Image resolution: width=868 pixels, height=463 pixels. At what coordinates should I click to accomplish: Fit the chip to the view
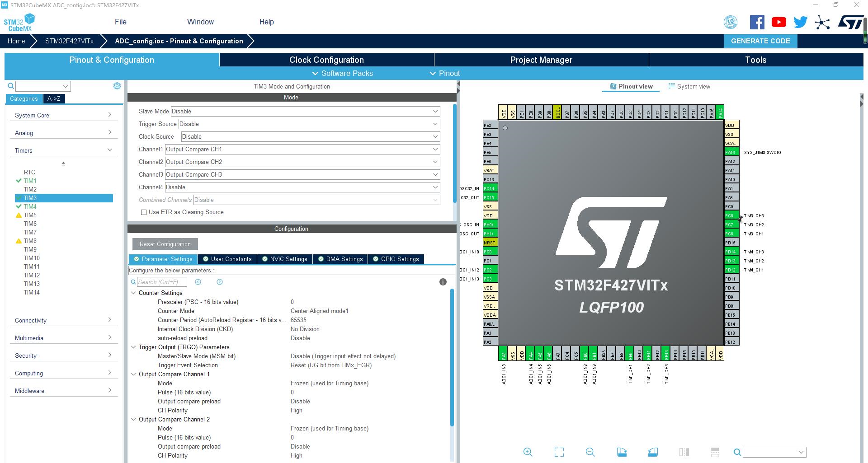point(559,452)
